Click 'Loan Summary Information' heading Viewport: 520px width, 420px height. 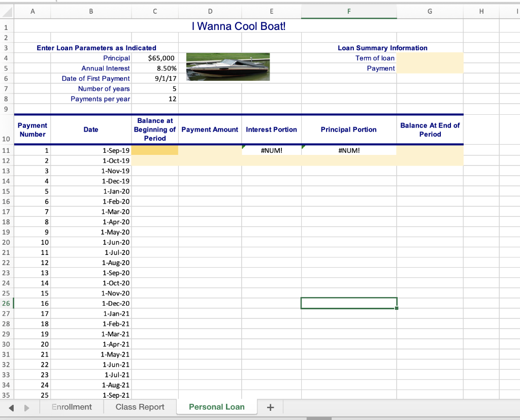coord(382,48)
